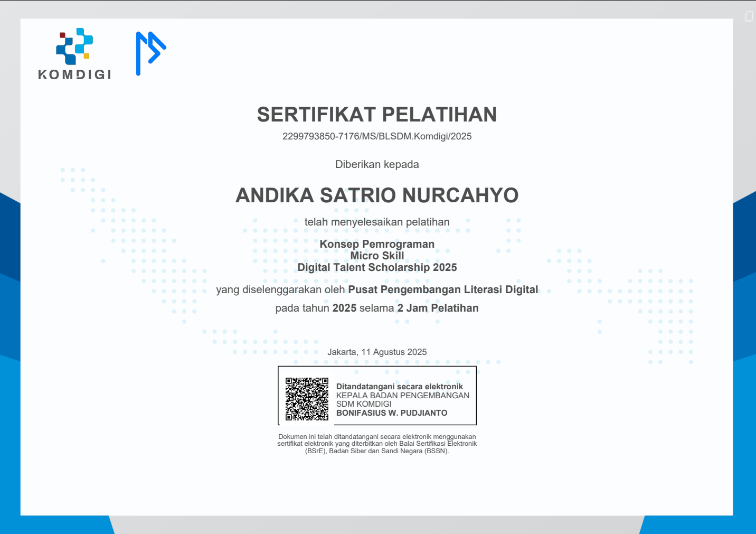Click the '2 Jam Pelatihan' duration text
Image resolution: width=756 pixels, height=534 pixels.
438,308
